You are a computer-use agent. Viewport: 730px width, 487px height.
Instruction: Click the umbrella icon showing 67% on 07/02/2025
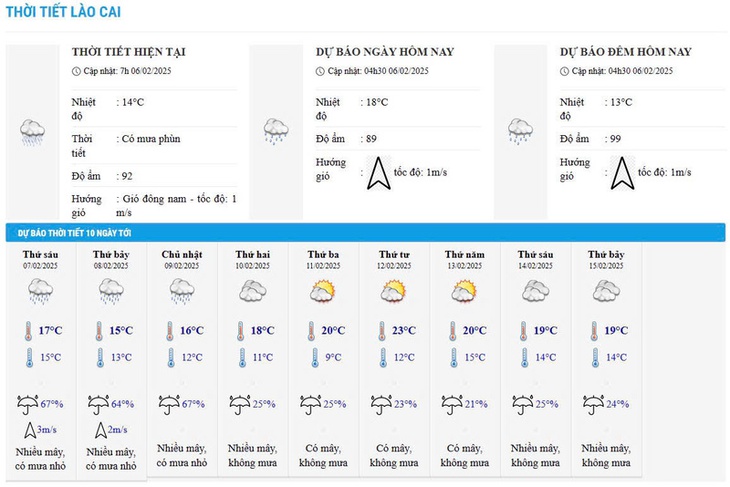click(27, 404)
